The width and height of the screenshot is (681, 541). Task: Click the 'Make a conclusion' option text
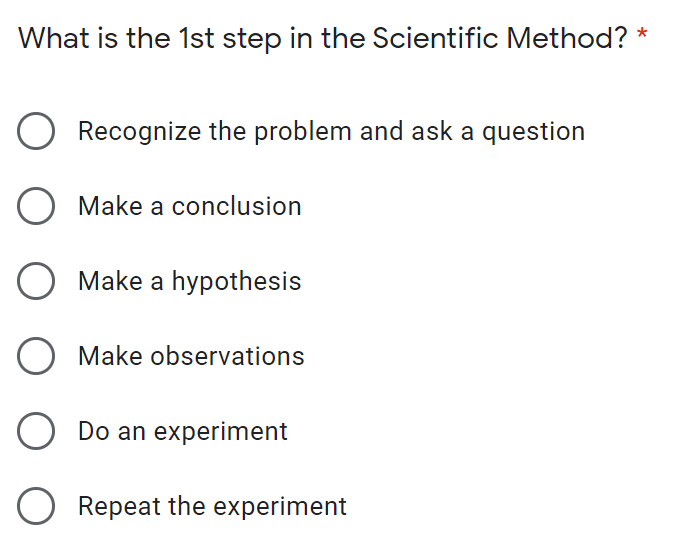click(189, 207)
